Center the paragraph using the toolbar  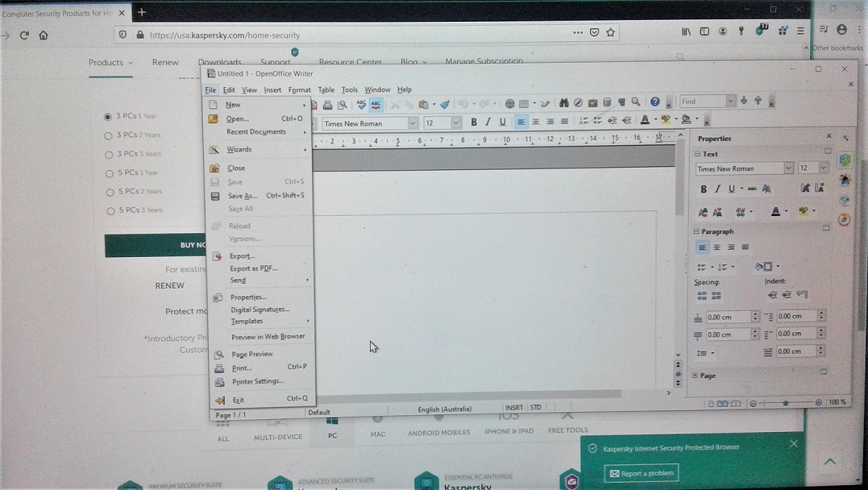[535, 121]
